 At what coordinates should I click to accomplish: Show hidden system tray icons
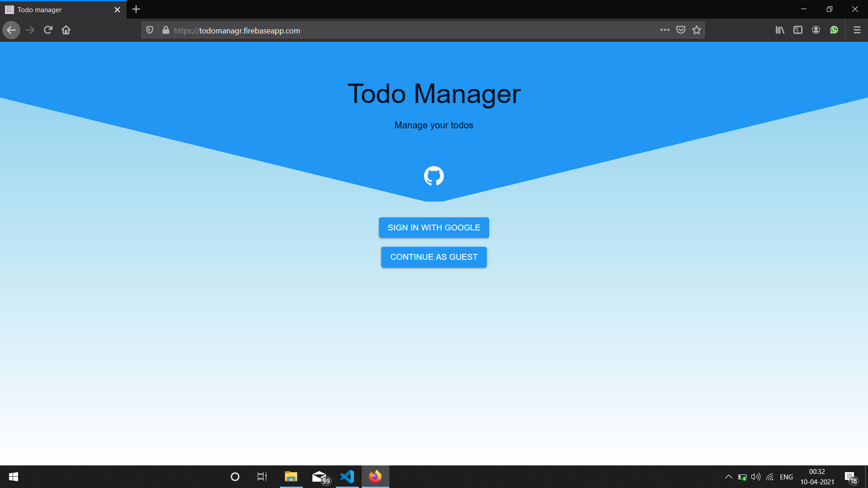pos(728,477)
